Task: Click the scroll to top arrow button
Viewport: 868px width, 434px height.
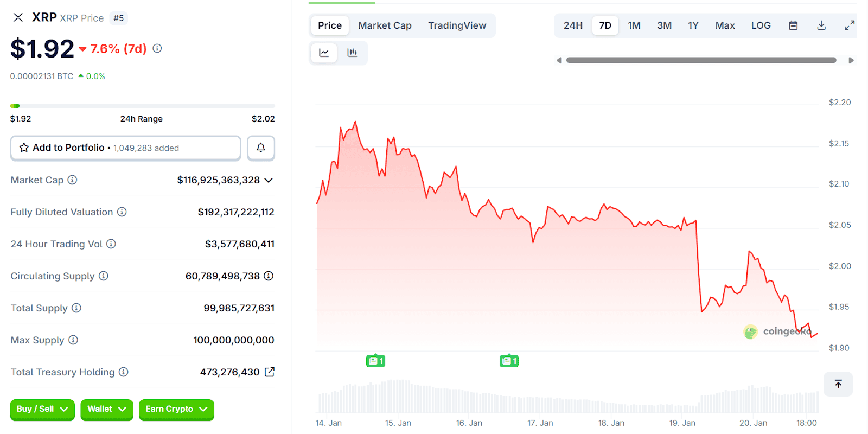Action: coord(838,384)
